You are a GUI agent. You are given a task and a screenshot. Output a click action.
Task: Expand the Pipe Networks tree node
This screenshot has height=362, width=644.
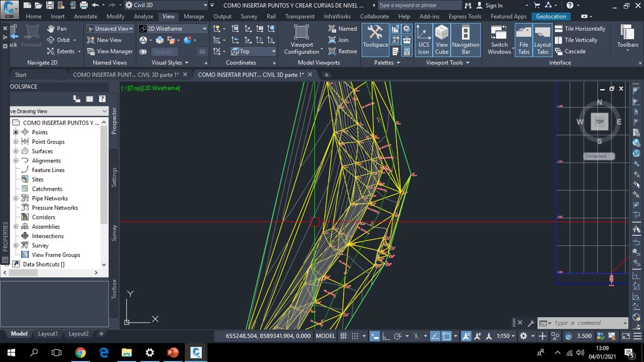click(16, 199)
